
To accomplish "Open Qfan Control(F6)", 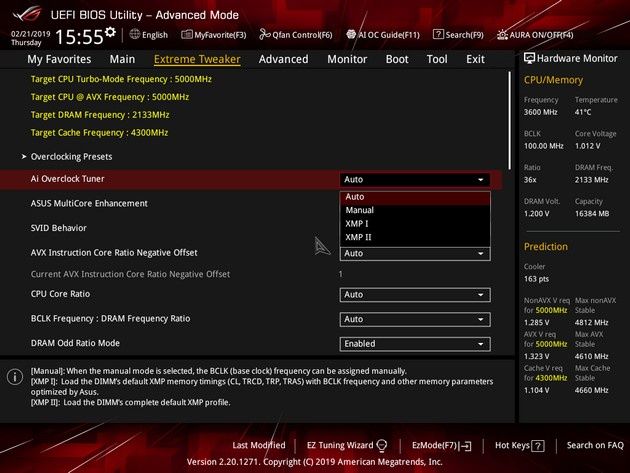I will [x=302, y=35].
